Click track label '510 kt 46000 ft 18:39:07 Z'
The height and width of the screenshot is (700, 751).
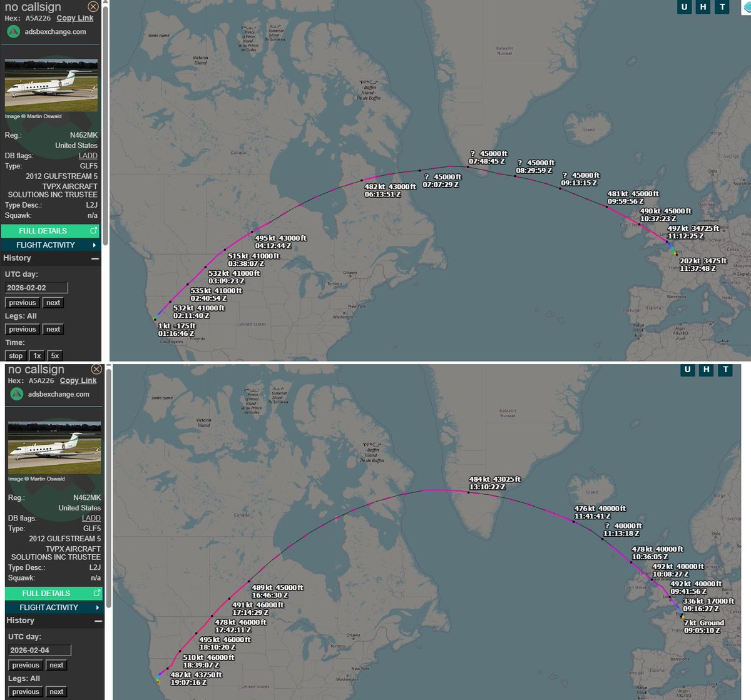[208, 661]
